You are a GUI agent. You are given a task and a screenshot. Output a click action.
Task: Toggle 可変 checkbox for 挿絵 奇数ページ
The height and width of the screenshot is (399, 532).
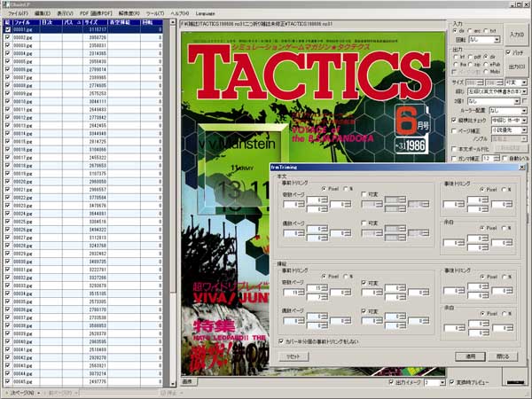click(364, 283)
